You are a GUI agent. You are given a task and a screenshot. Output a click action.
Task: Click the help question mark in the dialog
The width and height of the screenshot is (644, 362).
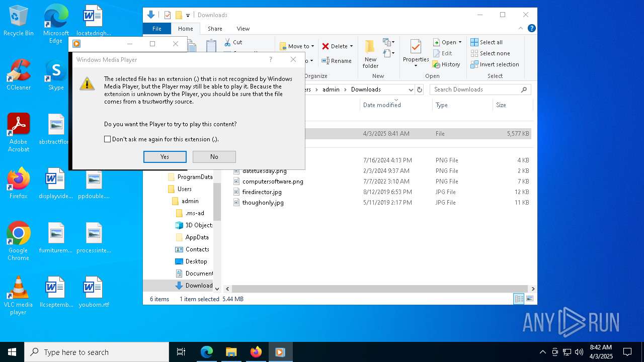271,59
